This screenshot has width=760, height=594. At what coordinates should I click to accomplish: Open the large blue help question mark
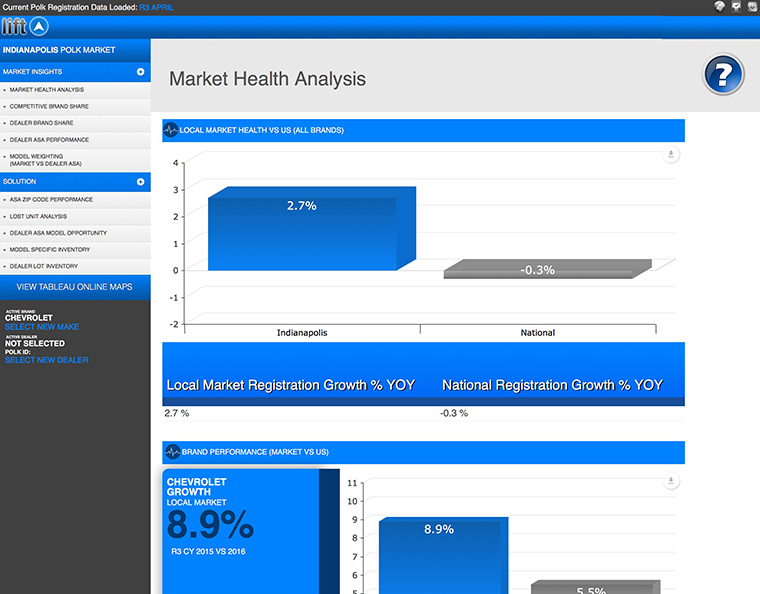(723, 75)
